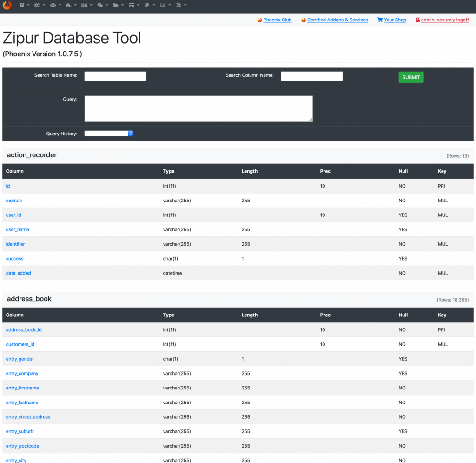Open the entry_city column link
The width and height of the screenshot is (476, 463).
[16, 460]
